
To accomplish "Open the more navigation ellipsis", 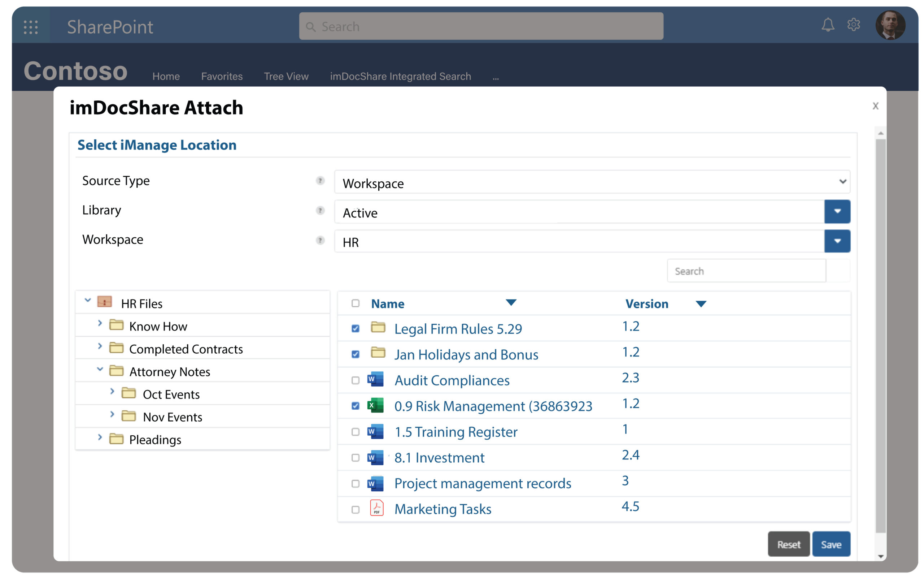I will (x=496, y=78).
